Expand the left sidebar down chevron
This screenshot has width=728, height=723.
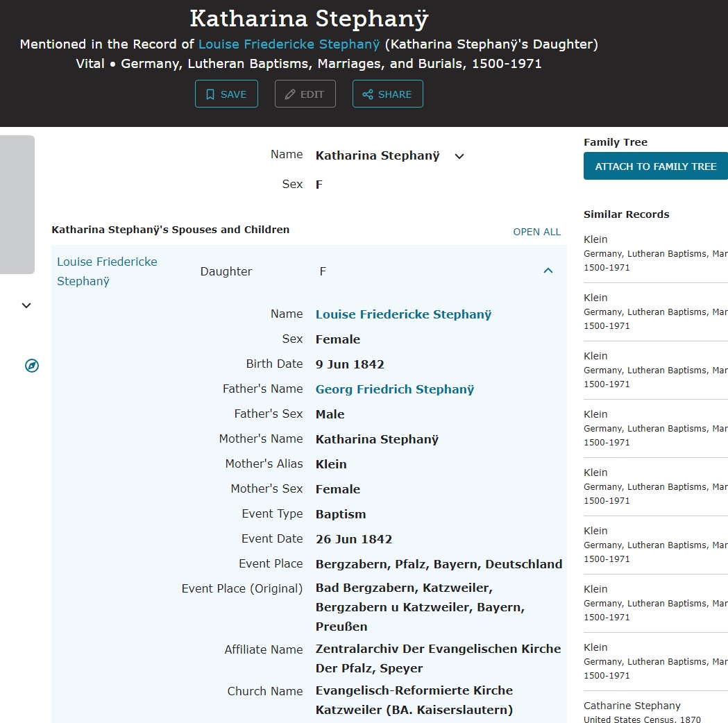point(26,305)
